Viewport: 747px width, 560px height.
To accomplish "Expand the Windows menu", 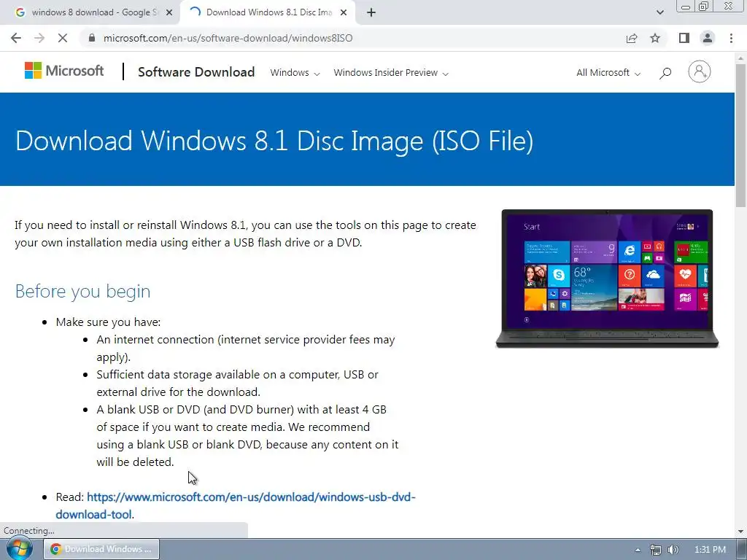I will coord(295,73).
